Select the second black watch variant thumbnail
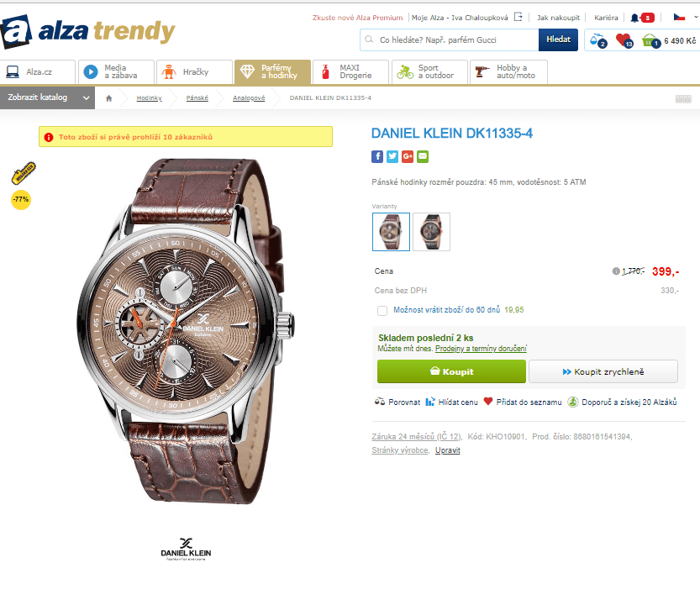Screen dimensions: 700x589 432,232
